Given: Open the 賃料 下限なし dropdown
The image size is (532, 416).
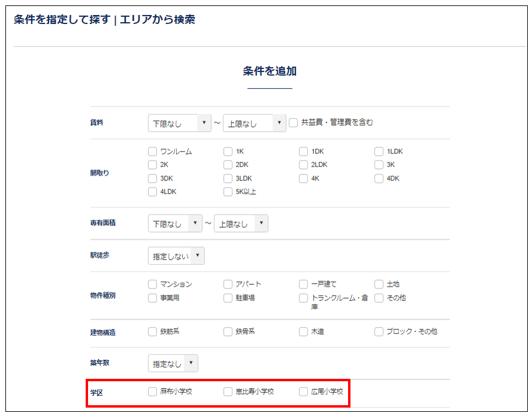Looking at the screenshot, I should tap(180, 123).
